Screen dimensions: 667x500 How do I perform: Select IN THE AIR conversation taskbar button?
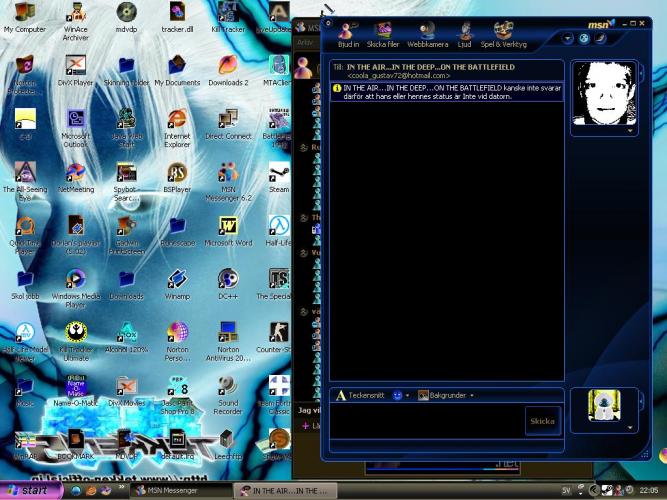click(285, 491)
